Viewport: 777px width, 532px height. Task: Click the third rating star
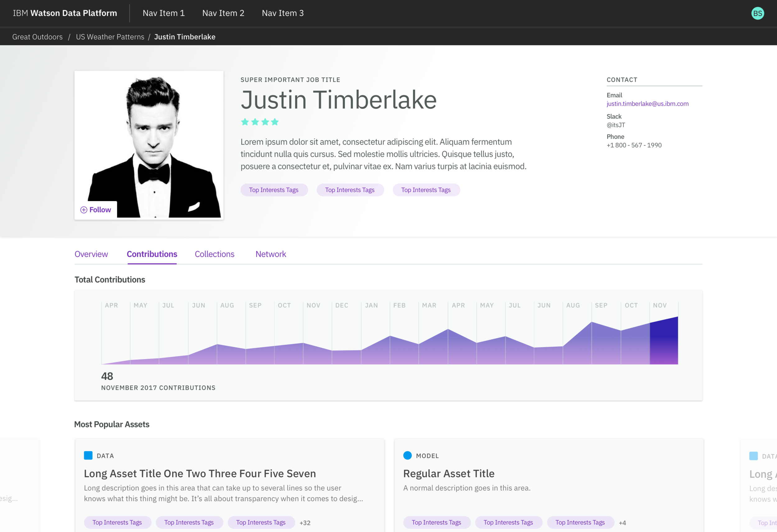265,122
